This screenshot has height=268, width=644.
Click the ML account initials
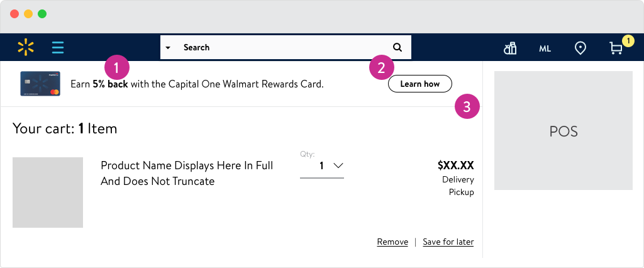(x=545, y=48)
